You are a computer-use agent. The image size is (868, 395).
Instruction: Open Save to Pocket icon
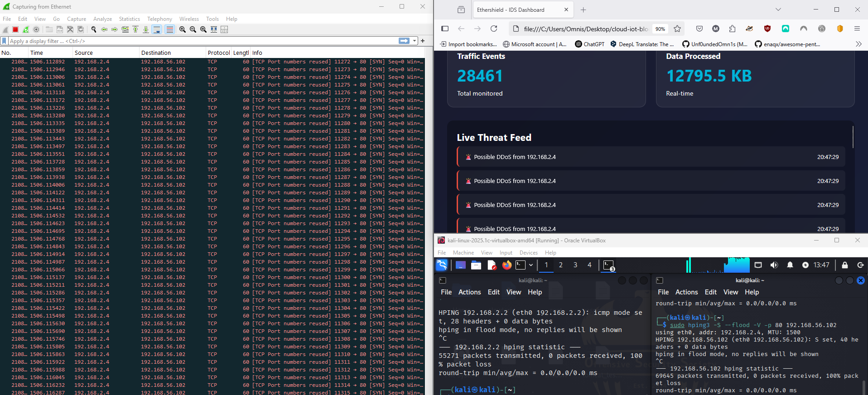[x=699, y=29]
